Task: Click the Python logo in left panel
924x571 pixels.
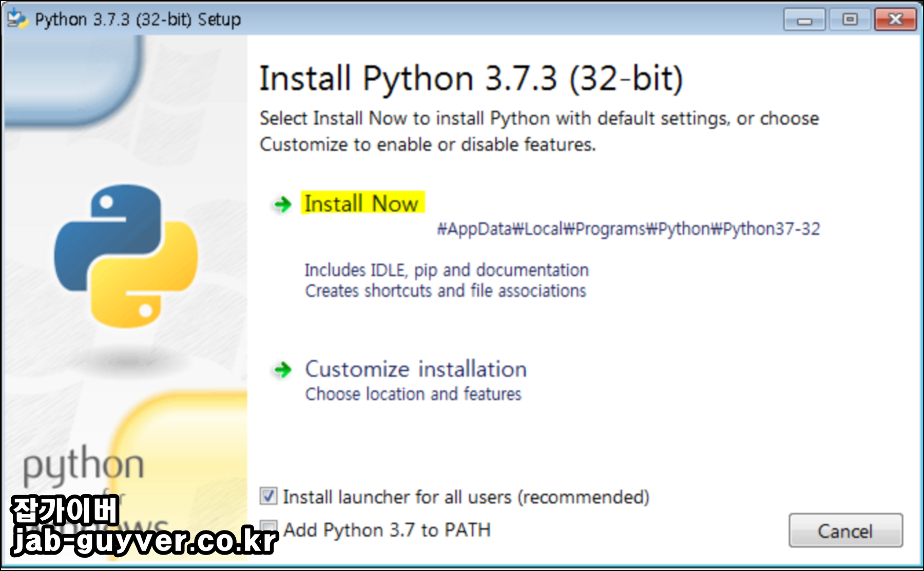Action: click(x=126, y=256)
